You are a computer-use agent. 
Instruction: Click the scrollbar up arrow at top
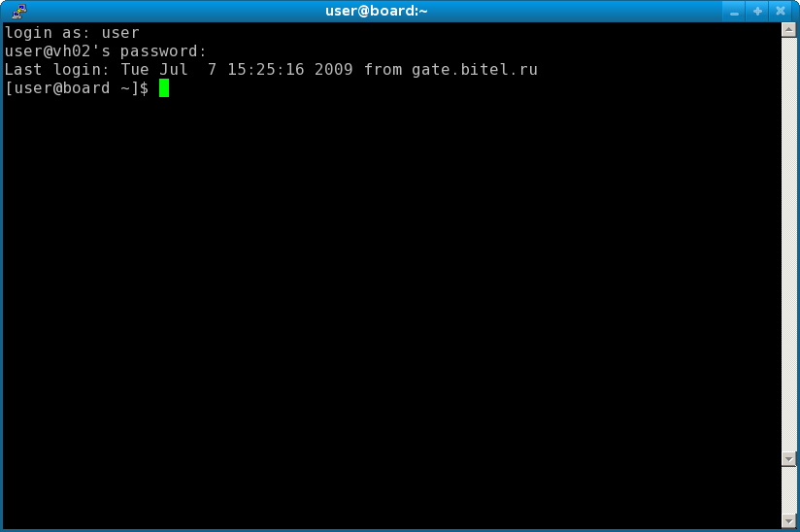[788, 29]
